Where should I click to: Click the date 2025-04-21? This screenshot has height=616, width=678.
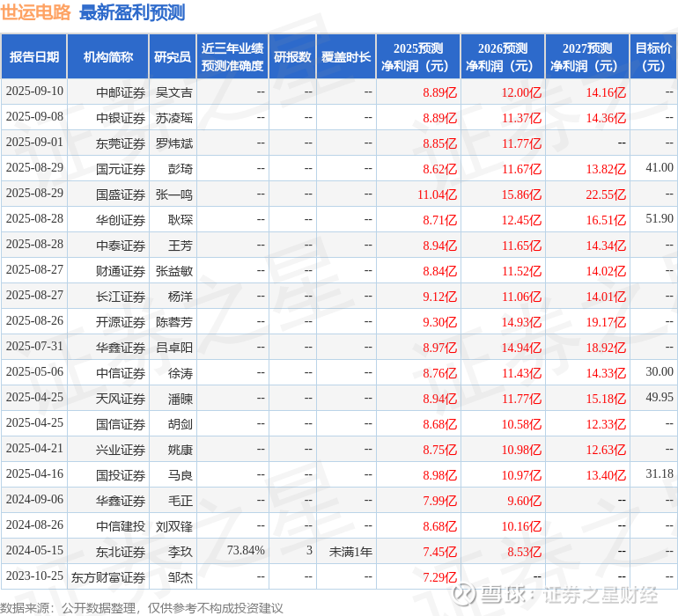pyautogui.click(x=34, y=448)
